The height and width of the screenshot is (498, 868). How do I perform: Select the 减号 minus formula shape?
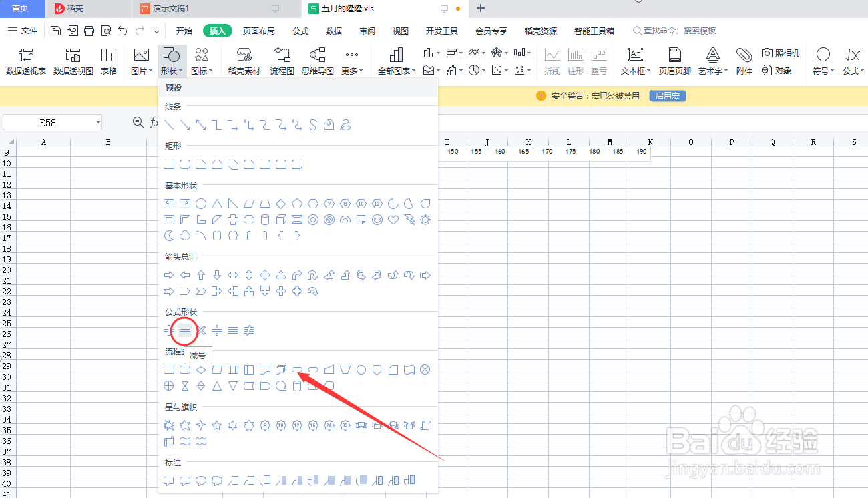184,330
